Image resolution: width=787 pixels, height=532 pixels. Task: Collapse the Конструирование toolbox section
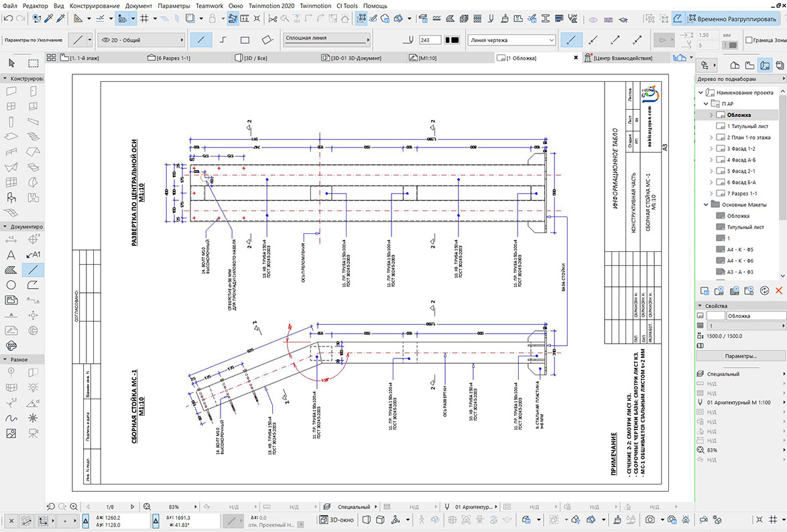[5, 79]
